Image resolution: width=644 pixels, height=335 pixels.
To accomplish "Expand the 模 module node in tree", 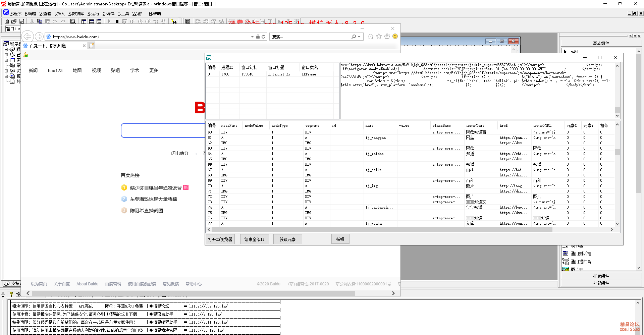I will tap(6, 76).
